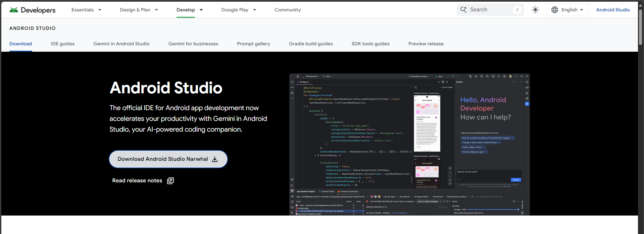The width and height of the screenshot is (644, 234).
Task: Switch to the Preview release tab
Action: [x=426, y=44]
